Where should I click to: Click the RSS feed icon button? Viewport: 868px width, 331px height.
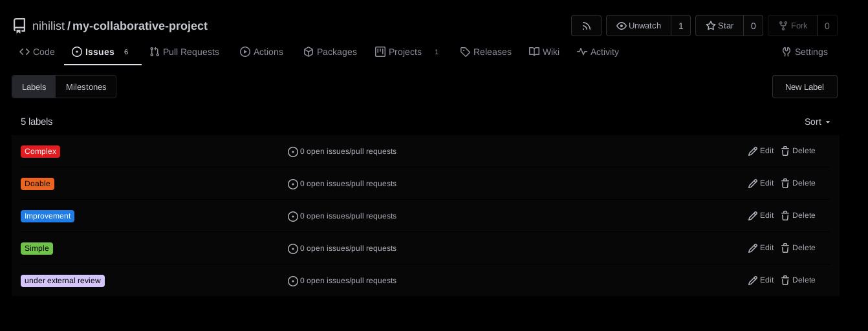(586, 26)
